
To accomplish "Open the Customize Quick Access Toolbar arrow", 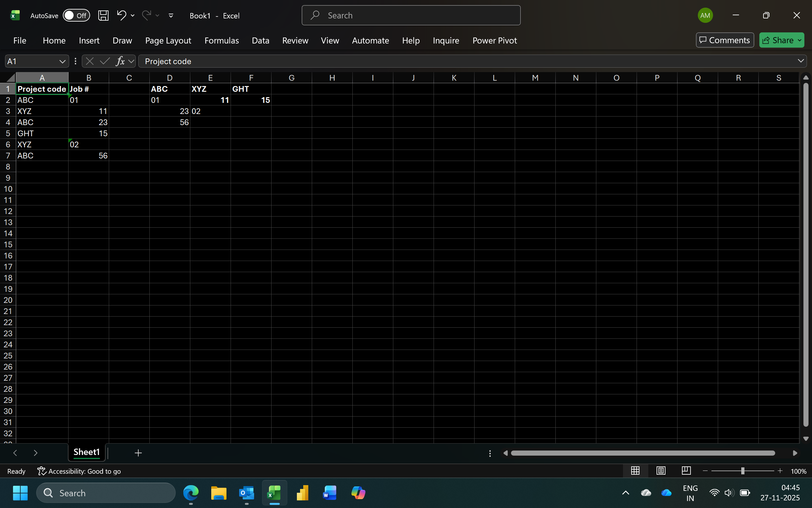I will click(171, 16).
